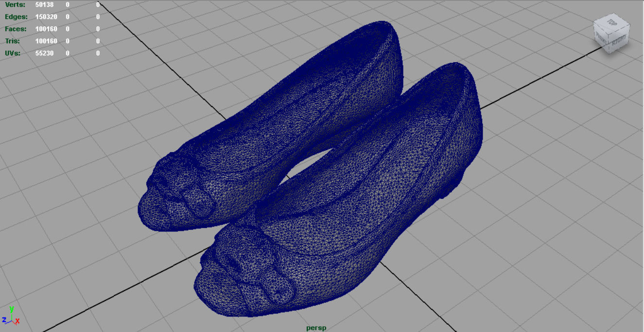644x332 pixels.
Task: Select the persp camera label
Action: (316, 328)
